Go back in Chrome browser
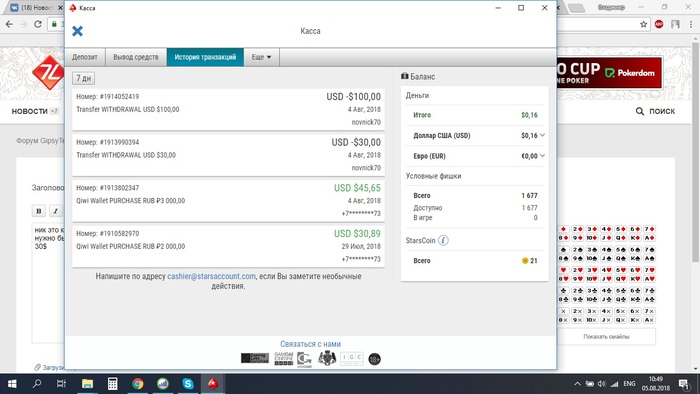 (9, 24)
